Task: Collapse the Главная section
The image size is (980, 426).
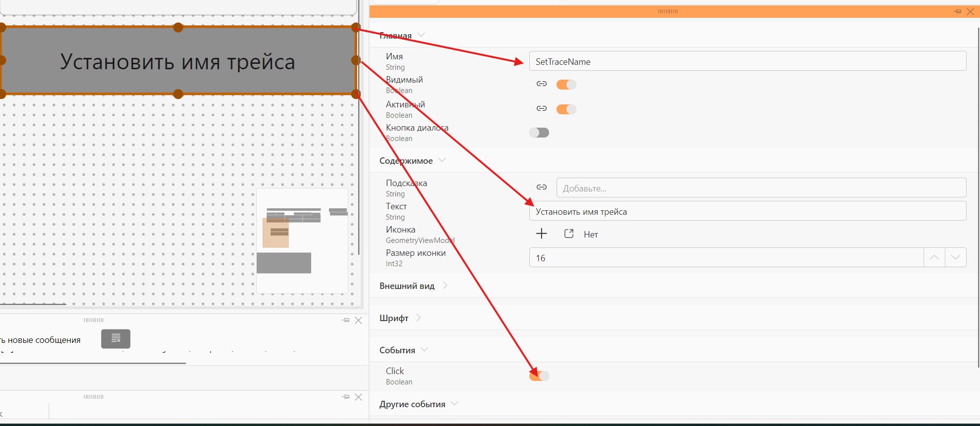Action: pyautogui.click(x=421, y=35)
